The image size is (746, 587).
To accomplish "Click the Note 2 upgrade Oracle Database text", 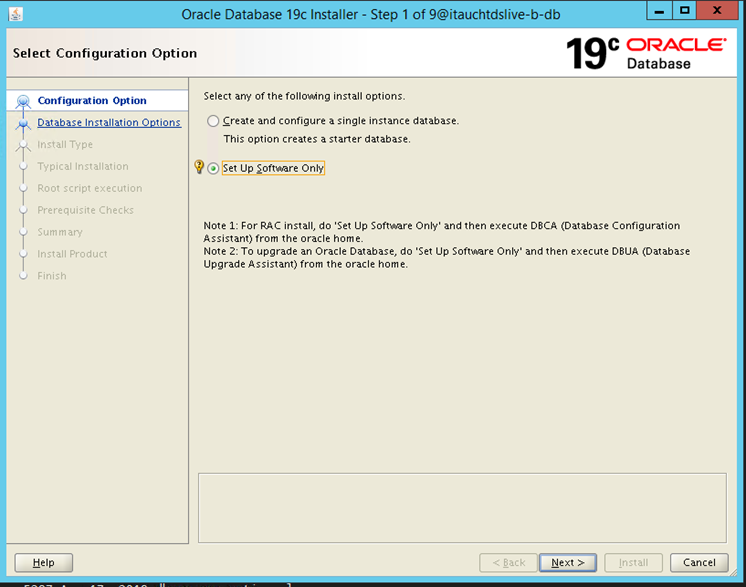I will [x=446, y=257].
